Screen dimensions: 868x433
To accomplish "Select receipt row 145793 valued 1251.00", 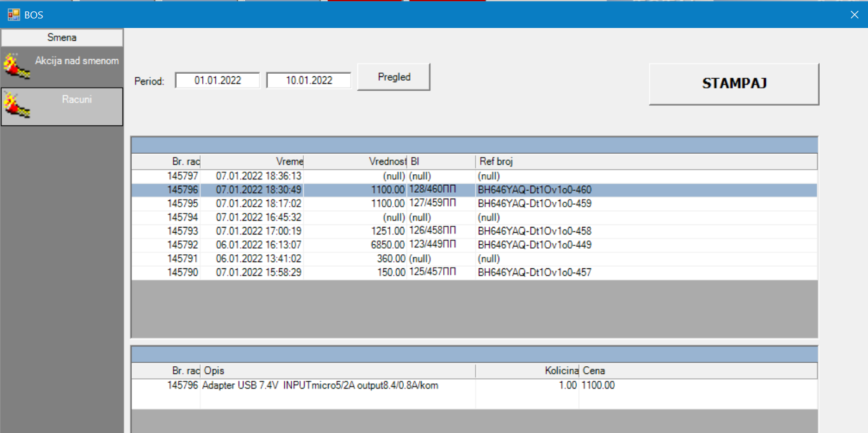I will tap(318, 231).
